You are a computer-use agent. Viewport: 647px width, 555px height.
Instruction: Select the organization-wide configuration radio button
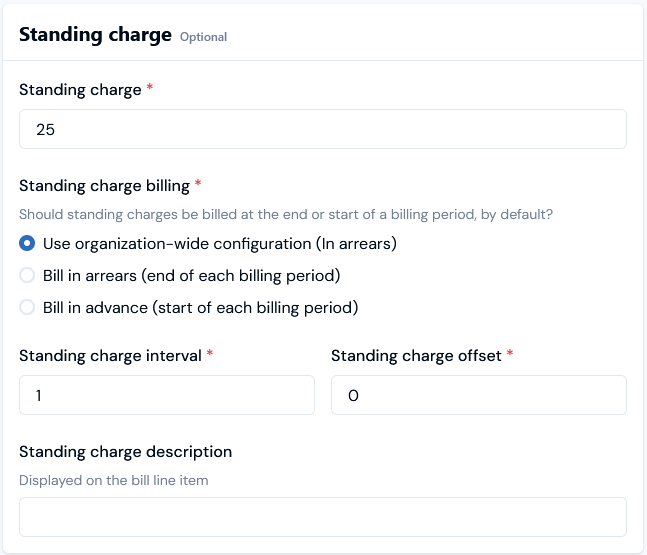(27, 243)
